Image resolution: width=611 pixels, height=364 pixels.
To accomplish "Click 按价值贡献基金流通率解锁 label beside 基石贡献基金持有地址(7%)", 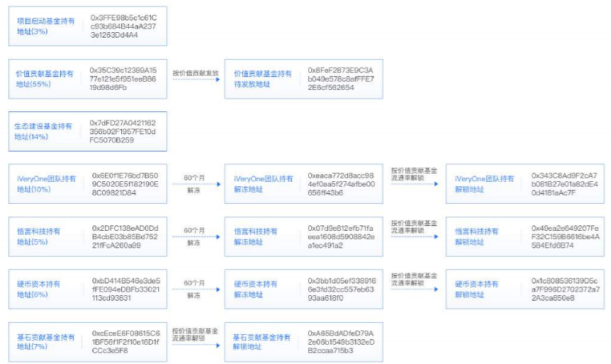I will (x=195, y=334).
